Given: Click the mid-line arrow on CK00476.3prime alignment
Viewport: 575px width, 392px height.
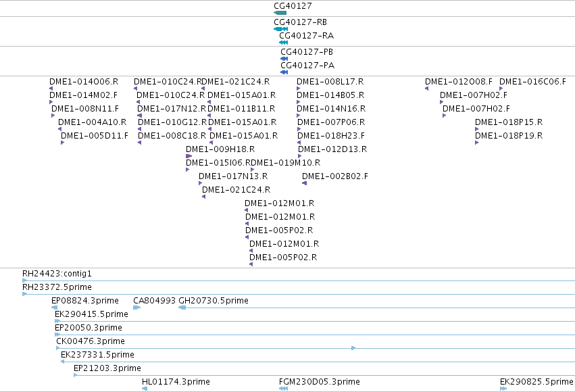Looking at the screenshot, I should coord(353,348).
